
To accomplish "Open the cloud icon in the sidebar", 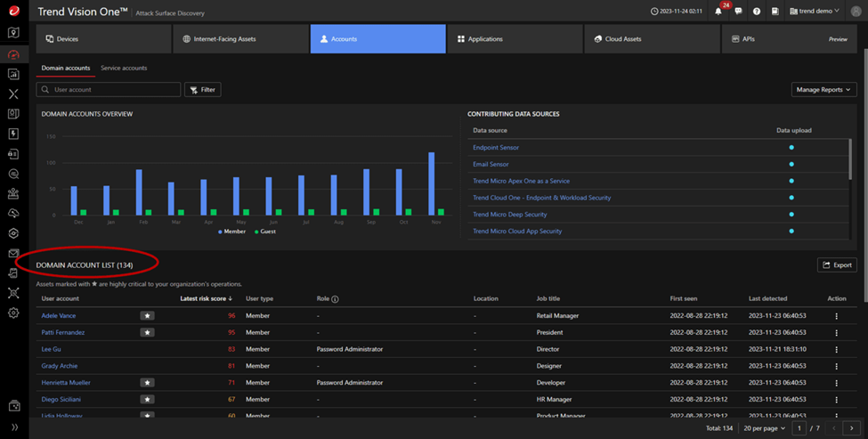I will click(14, 214).
